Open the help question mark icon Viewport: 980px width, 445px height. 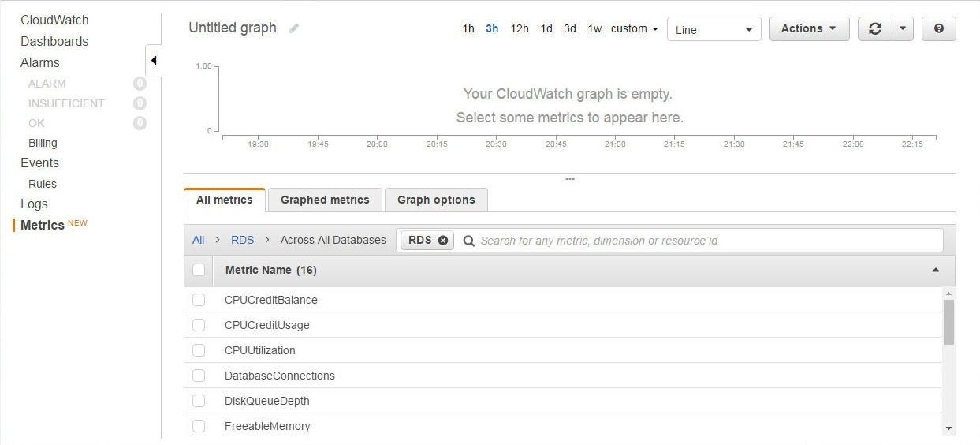click(938, 28)
